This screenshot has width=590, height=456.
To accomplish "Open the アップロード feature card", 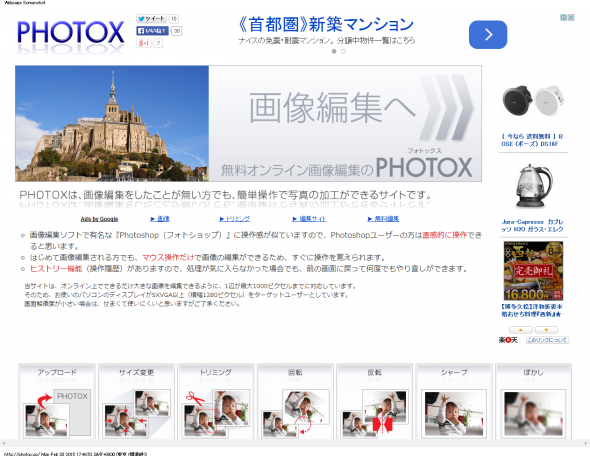I will (x=57, y=401).
